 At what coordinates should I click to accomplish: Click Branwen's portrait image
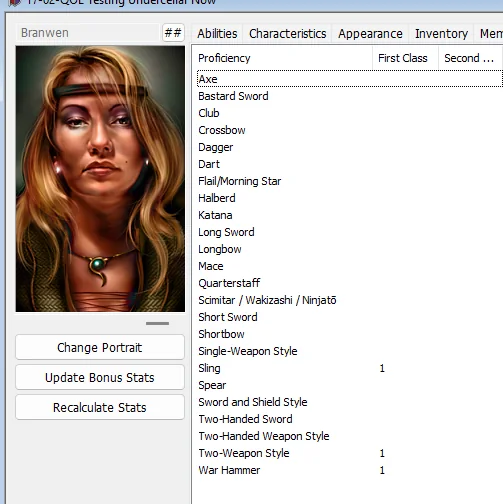100,179
